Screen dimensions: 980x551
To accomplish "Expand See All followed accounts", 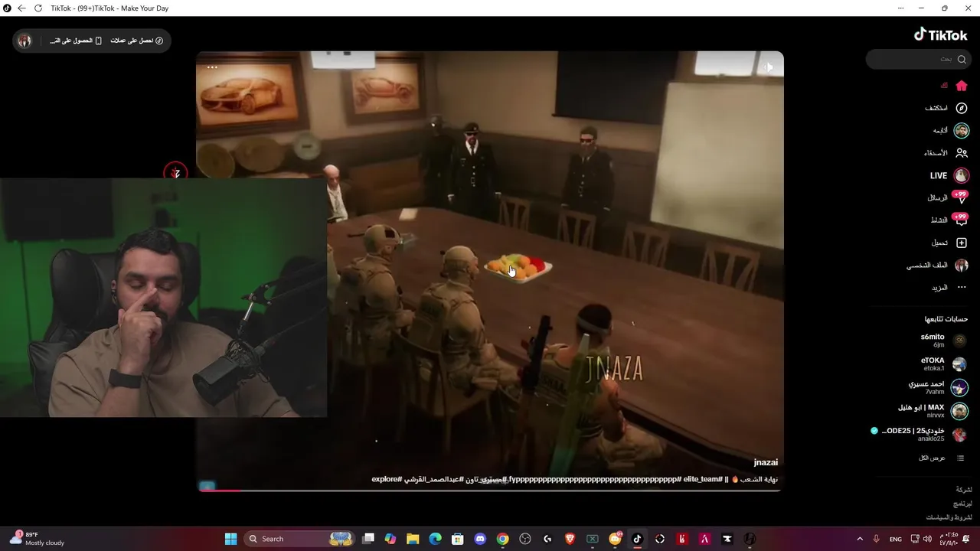I will (942, 458).
